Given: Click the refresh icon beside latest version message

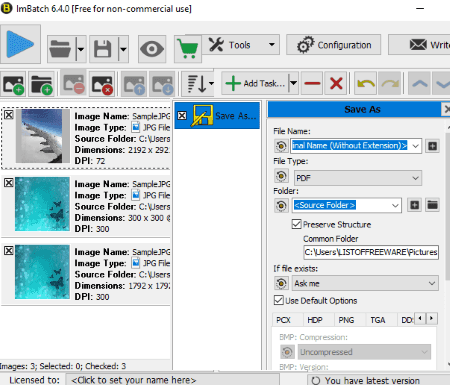Looking at the screenshot, I should coord(315,380).
